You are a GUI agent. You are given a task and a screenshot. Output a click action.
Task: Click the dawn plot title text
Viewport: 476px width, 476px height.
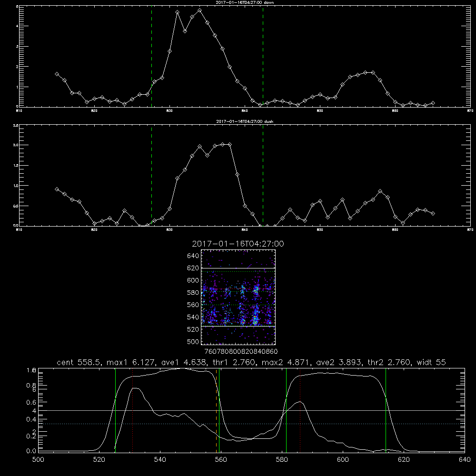(245, 2)
